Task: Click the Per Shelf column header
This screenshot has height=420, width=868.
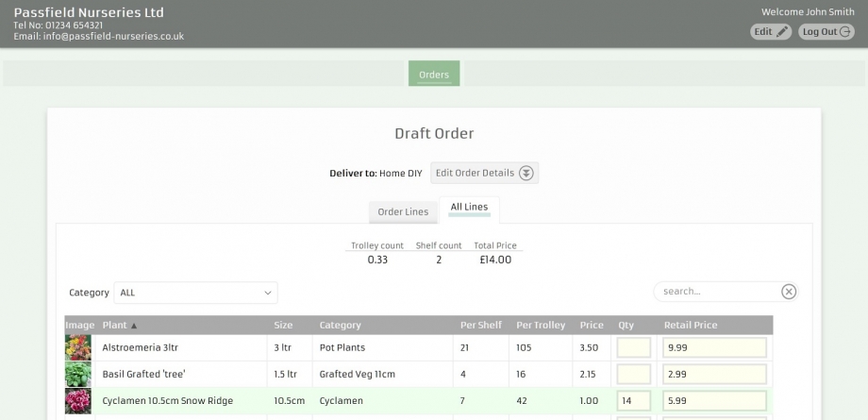Action: click(x=481, y=326)
